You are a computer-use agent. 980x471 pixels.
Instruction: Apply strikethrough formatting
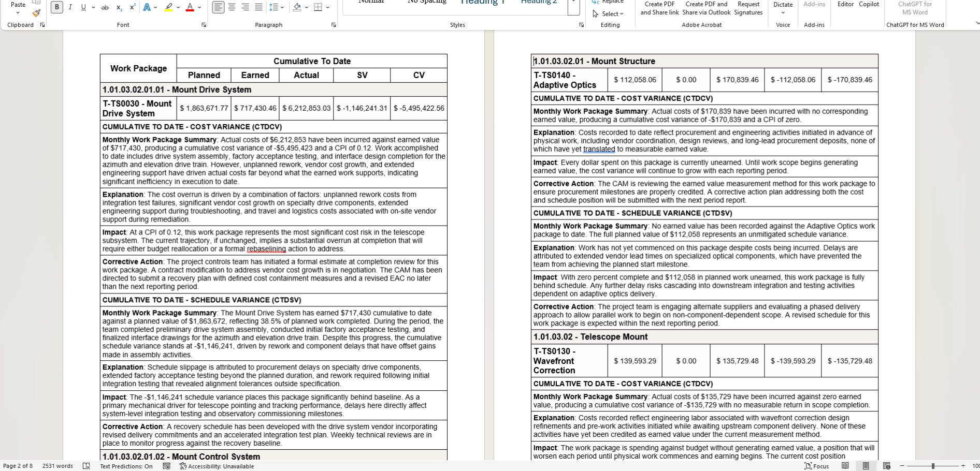(105, 7)
